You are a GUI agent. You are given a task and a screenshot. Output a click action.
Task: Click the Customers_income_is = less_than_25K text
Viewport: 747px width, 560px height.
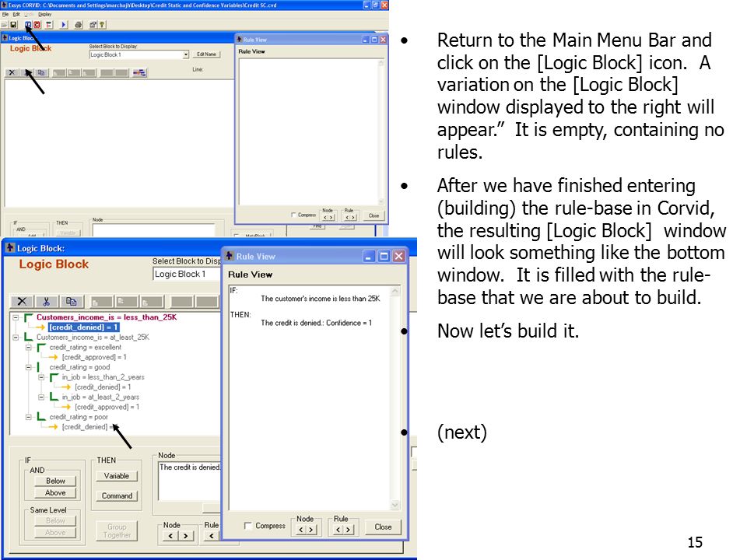click(x=107, y=317)
